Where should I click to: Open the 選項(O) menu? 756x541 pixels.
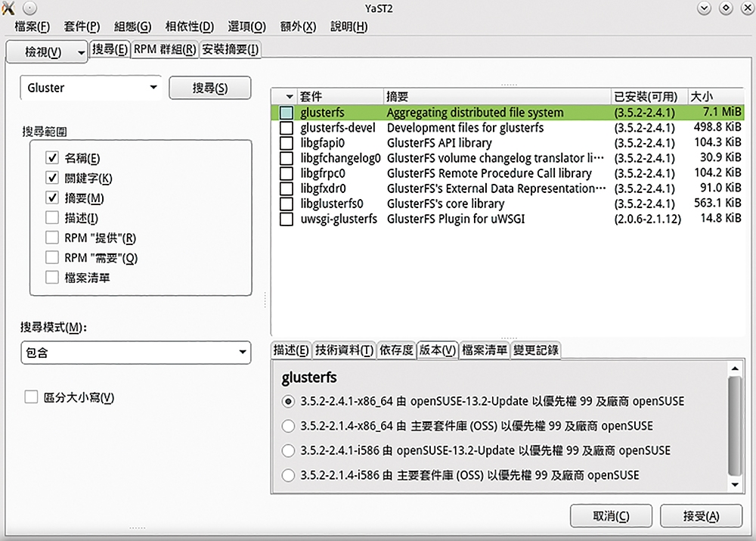(247, 26)
